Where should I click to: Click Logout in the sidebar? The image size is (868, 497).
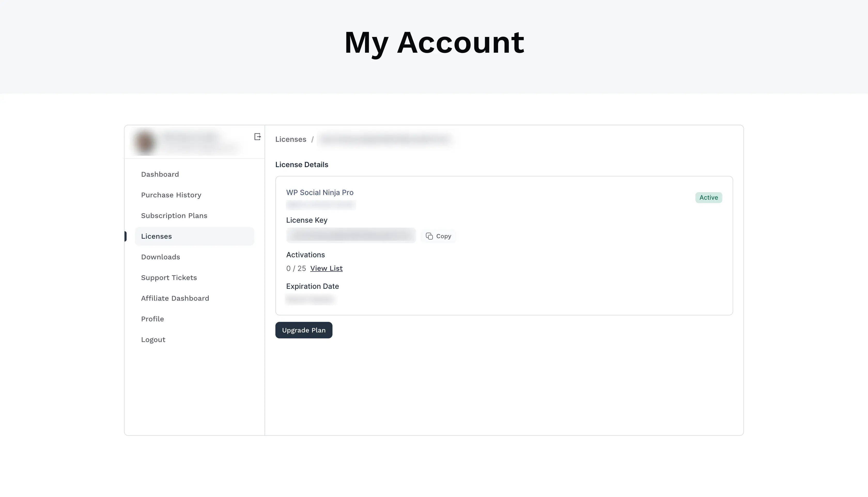coord(153,340)
